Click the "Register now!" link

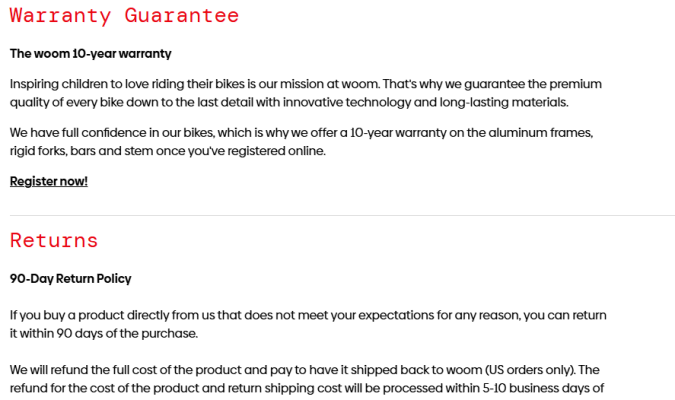coord(49,181)
